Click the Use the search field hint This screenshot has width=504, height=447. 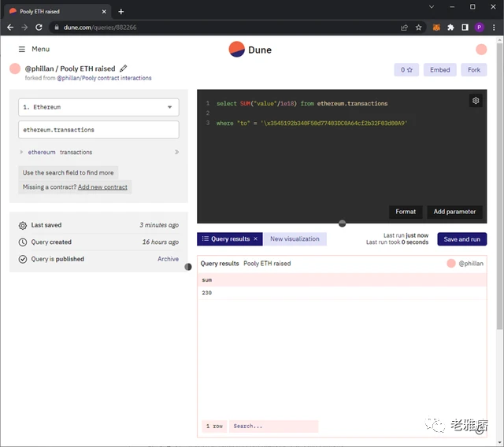point(69,172)
